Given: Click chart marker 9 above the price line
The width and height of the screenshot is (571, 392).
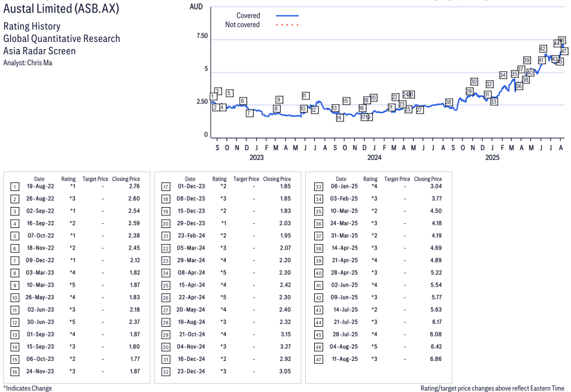Looking at the screenshot, I should 279,100.
